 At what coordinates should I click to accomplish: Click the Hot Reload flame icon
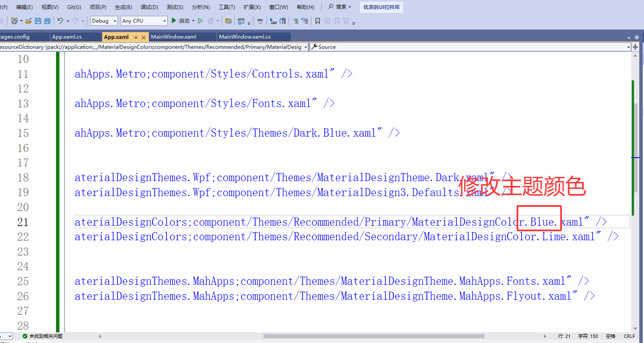211,21
